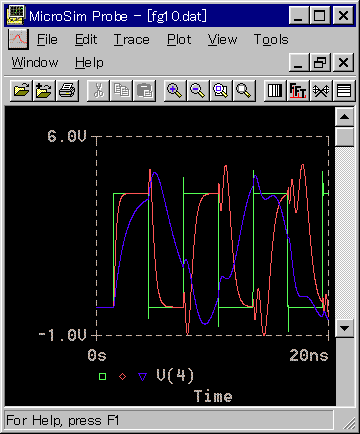The image size is (360, 434).
Task: Select the Zoom Area magnifier icon
Action: (221, 90)
